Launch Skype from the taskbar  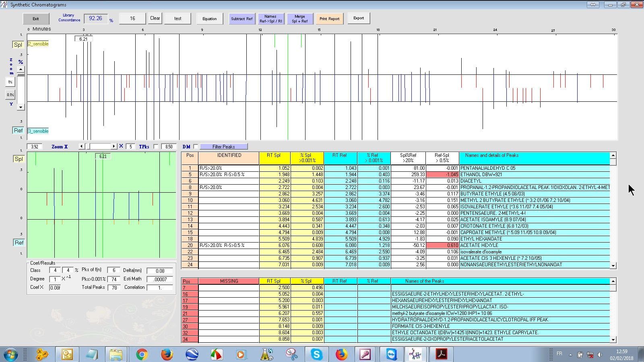tap(316, 354)
